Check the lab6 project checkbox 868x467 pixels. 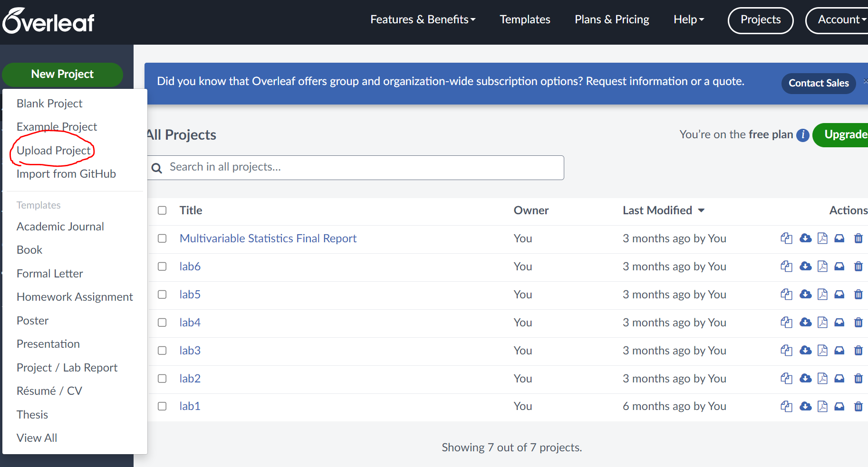[162, 267]
